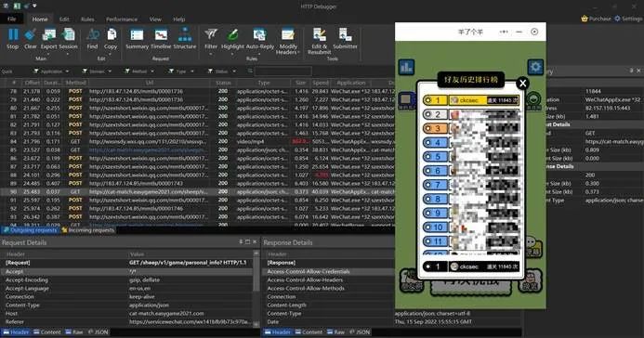Open the game settings gear icon
Screen dimensions: 644x338
click(535, 67)
